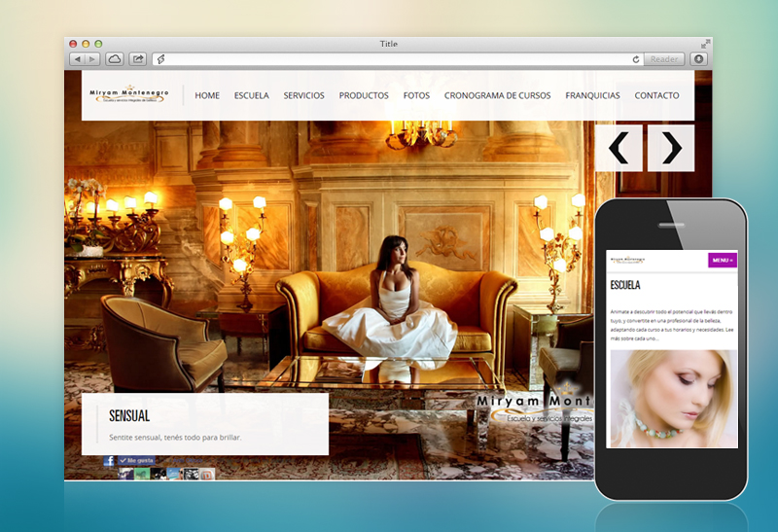Open the HOME navigation item
The image size is (778, 532).
[207, 95]
